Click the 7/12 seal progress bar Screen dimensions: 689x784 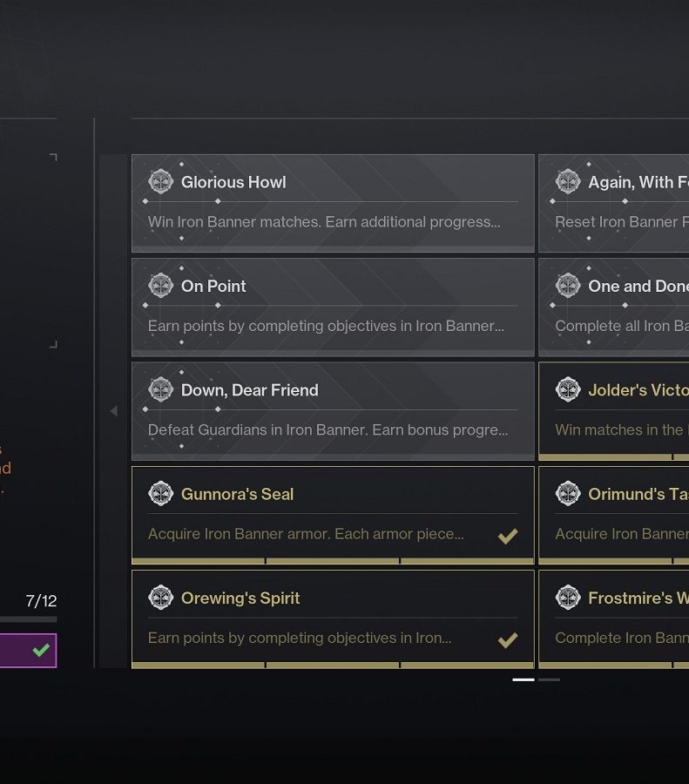(x=29, y=619)
